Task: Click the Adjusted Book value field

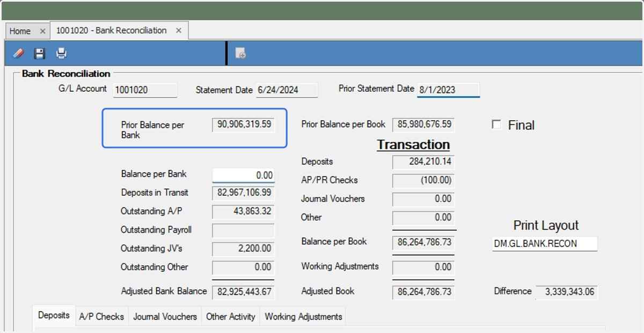Action: click(423, 292)
